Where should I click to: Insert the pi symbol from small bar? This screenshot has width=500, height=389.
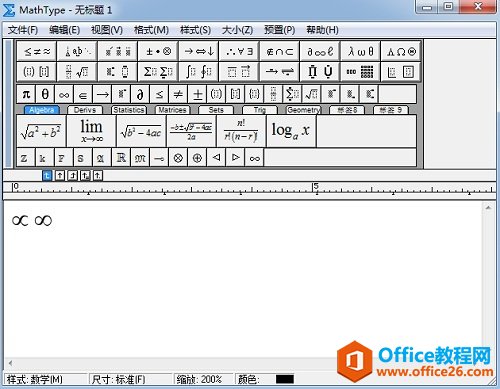pyautogui.click(x=26, y=94)
